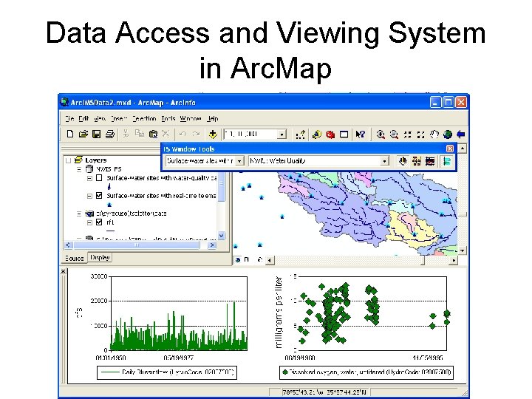
Task: Click map view scroll-right arrow
Action: pyautogui.click(x=454, y=260)
